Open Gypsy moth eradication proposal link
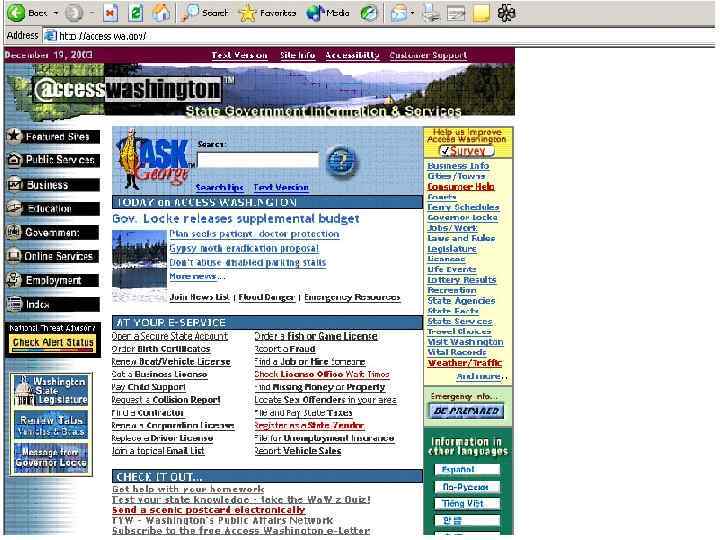 [x=244, y=248]
